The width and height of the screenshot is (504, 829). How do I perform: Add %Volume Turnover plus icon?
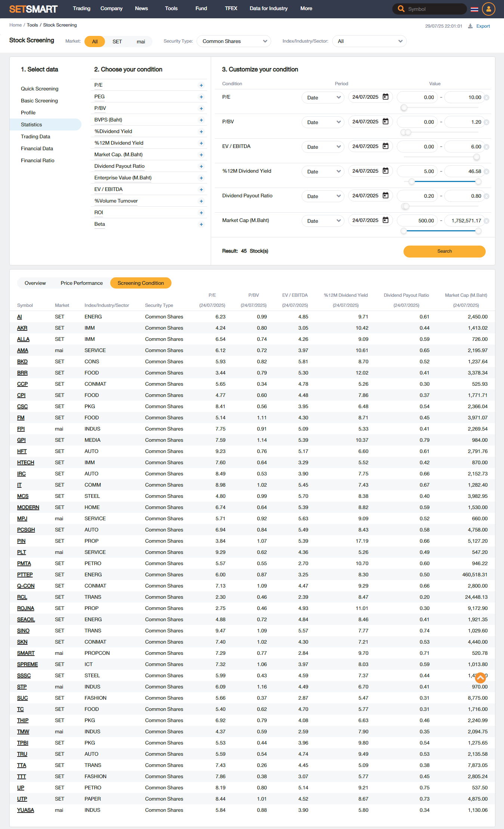pos(201,201)
